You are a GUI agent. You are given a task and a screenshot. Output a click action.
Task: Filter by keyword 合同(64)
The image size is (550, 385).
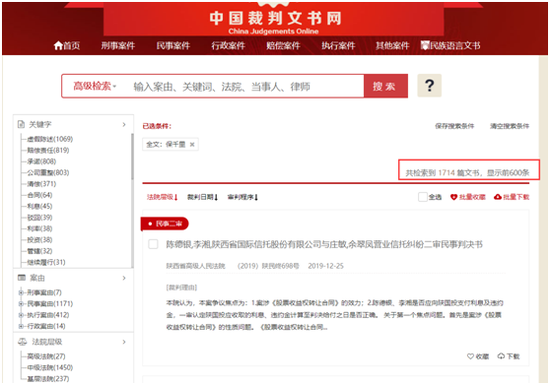tap(40, 195)
